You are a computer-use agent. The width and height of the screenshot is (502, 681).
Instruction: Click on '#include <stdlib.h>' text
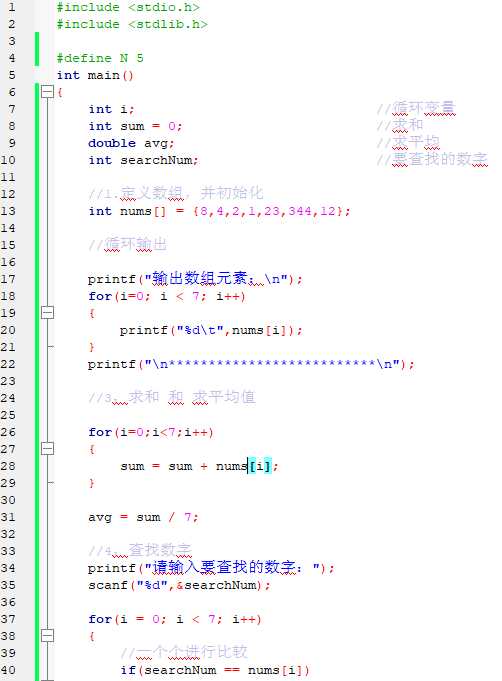pos(132,24)
